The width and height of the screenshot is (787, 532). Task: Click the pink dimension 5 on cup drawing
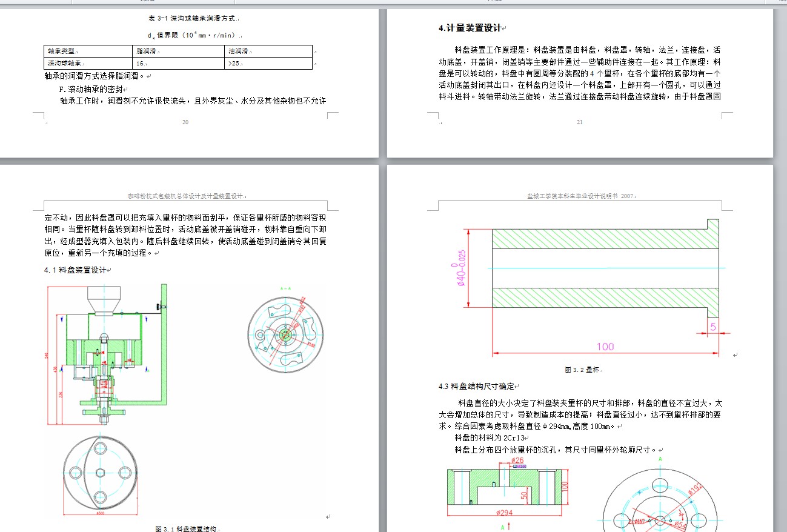coord(713,327)
